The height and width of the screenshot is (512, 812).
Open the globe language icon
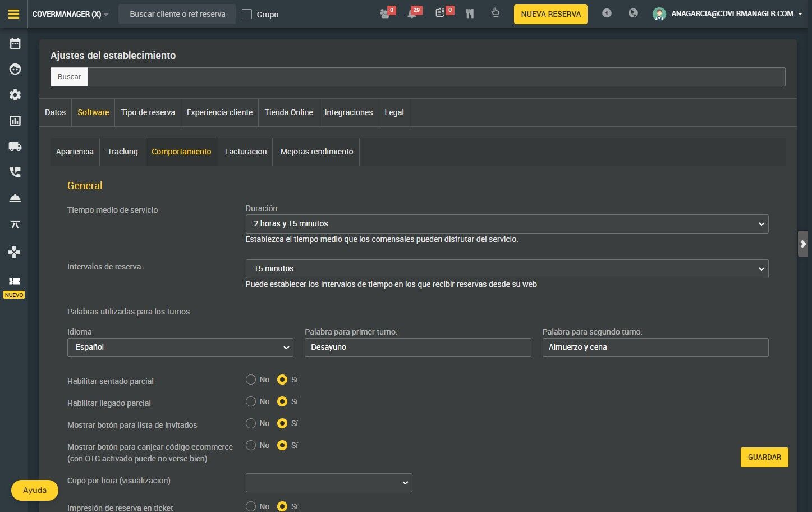tap(633, 13)
